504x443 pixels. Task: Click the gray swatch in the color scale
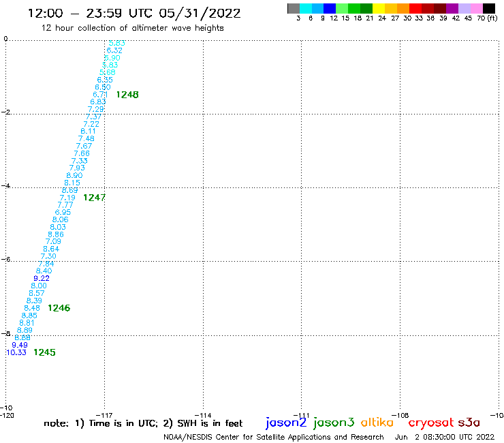pyautogui.click(x=294, y=8)
